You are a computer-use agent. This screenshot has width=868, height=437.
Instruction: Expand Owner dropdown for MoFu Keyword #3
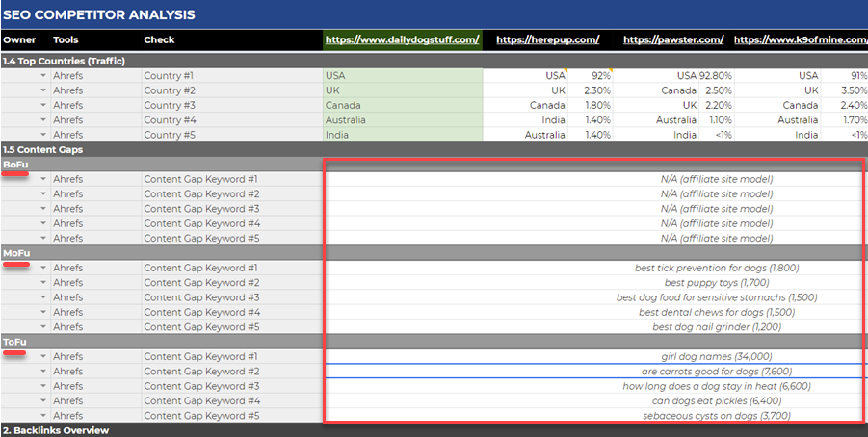(x=42, y=297)
